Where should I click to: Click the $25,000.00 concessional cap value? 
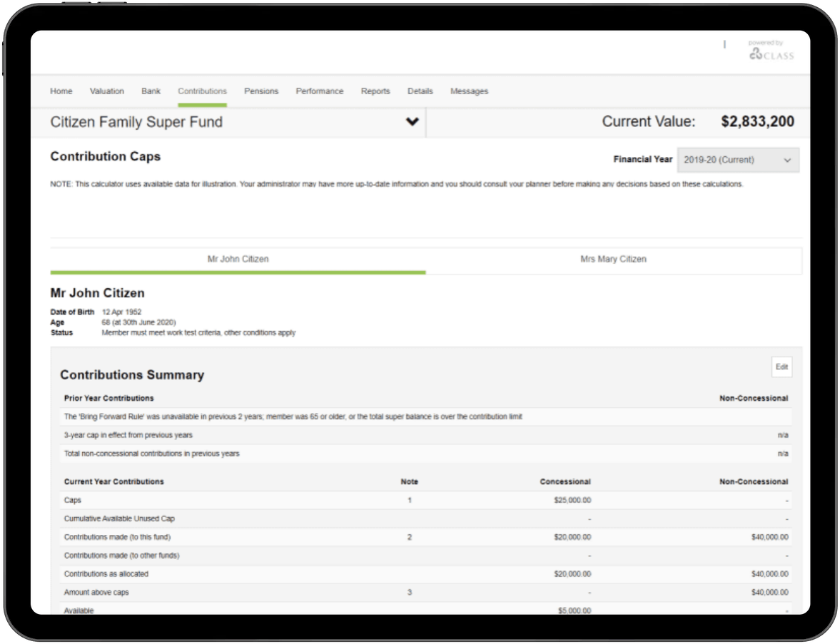click(x=572, y=500)
